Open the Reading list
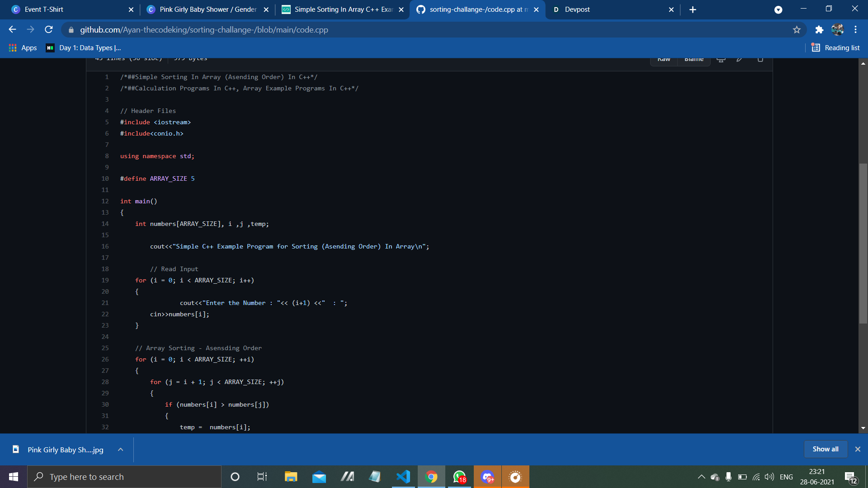This screenshot has width=868, height=488. [835, 48]
